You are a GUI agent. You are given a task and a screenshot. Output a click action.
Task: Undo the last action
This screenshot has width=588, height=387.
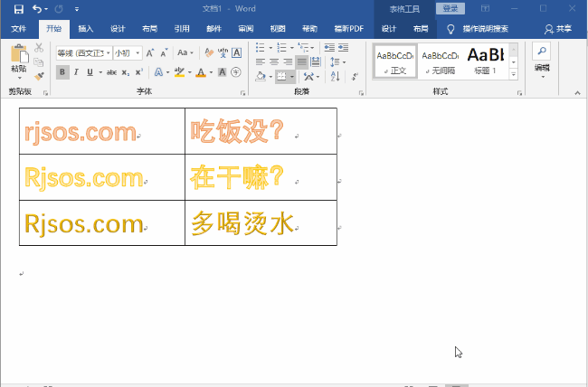point(37,9)
